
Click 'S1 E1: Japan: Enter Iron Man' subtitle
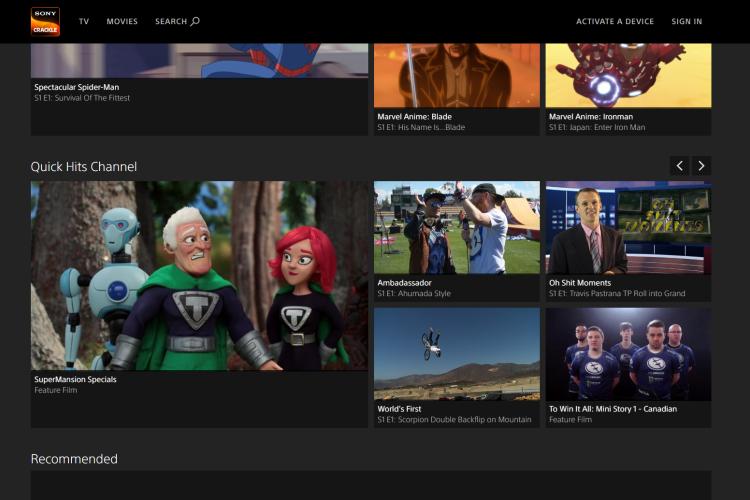point(597,127)
